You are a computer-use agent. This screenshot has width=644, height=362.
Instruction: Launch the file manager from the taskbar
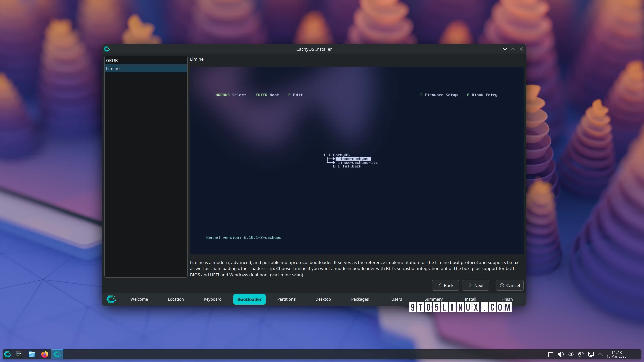[x=32, y=354]
